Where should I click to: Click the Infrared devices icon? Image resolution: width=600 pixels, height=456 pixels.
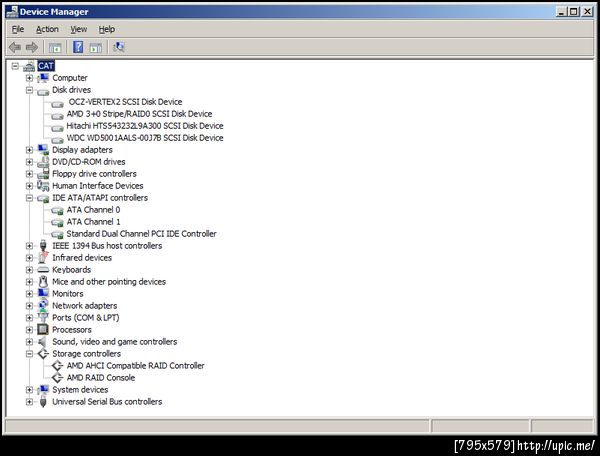tap(43, 257)
